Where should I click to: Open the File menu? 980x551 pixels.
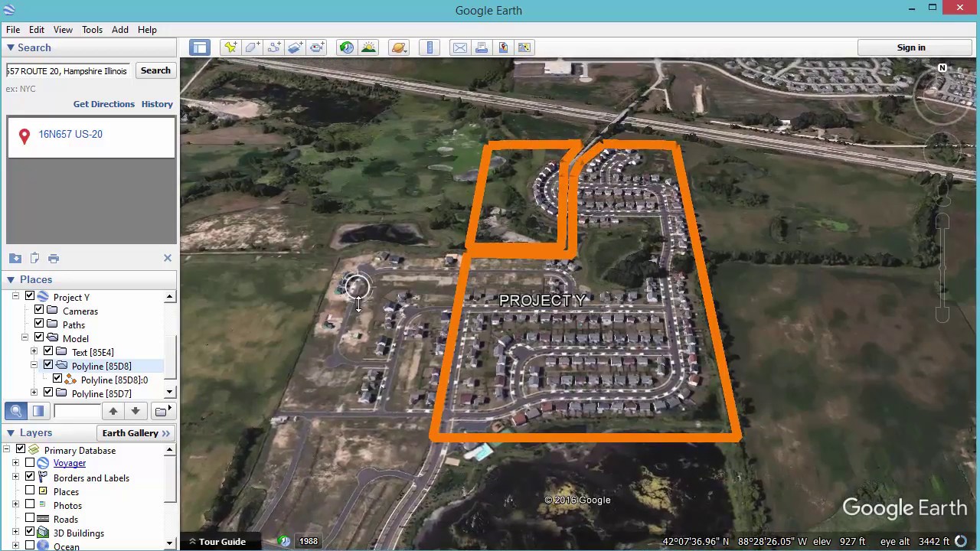[13, 30]
